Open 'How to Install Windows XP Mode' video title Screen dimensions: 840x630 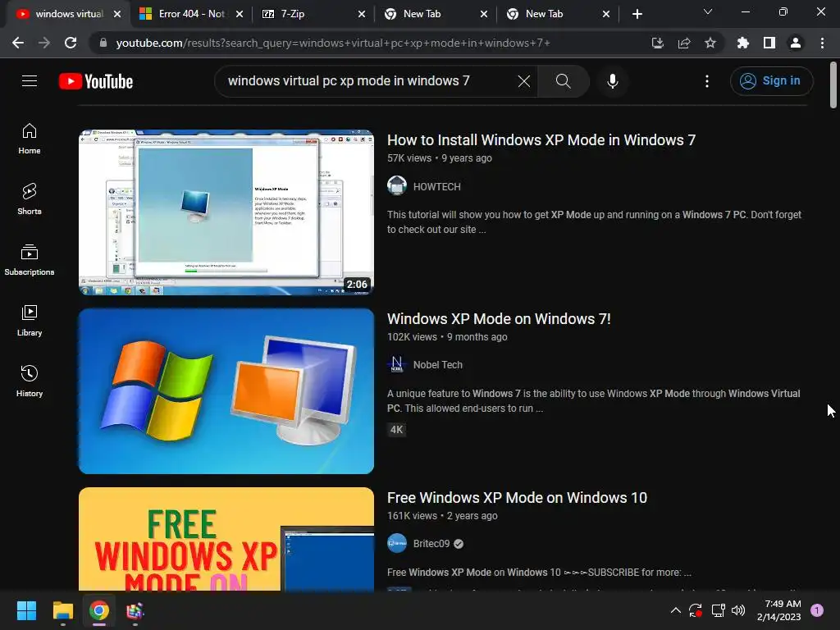coord(541,139)
